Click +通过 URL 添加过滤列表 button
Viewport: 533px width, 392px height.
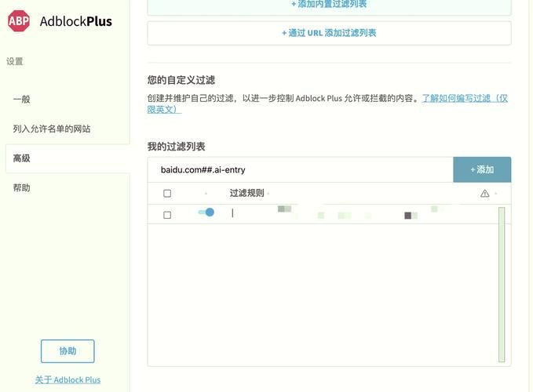329,33
